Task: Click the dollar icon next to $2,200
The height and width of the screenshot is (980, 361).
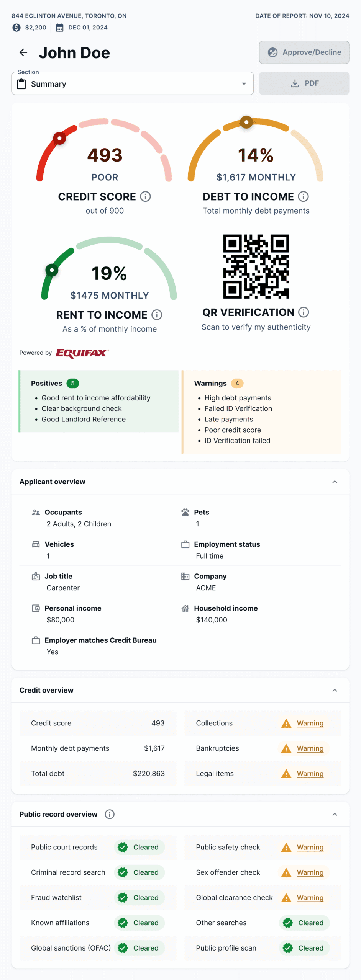Action: pyautogui.click(x=16, y=28)
